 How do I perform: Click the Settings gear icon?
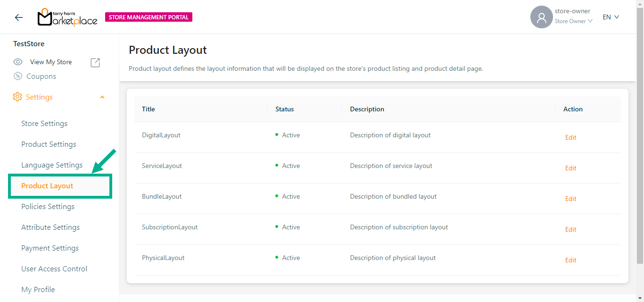pyautogui.click(x=17, y=97)
